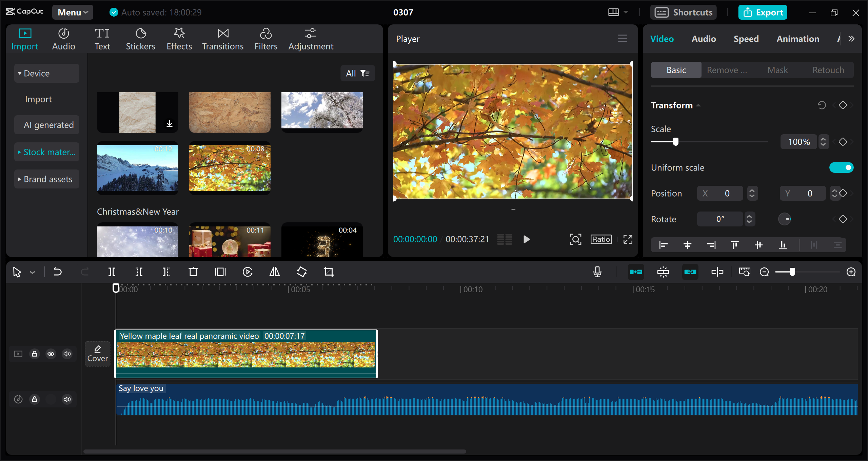Collapse the Transform section
This screenshot has width=868, height=461.
pyautogui.click(x=698, y=105)
